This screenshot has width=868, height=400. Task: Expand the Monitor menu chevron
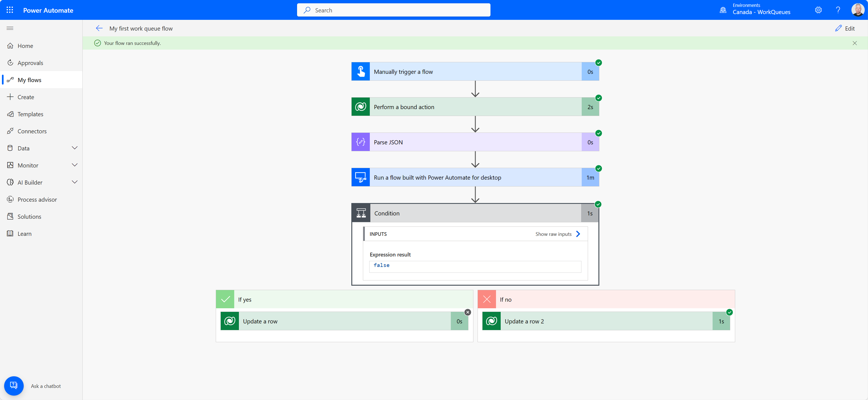coord(75,165)
